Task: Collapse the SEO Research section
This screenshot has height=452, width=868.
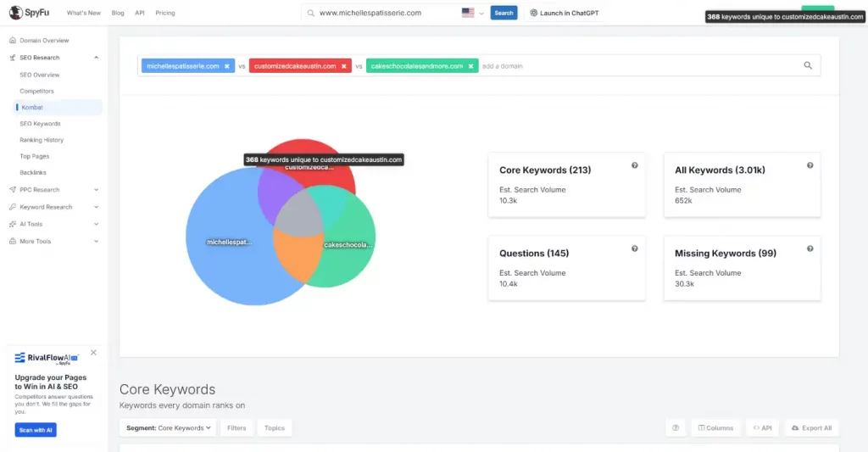Action: 97,58
